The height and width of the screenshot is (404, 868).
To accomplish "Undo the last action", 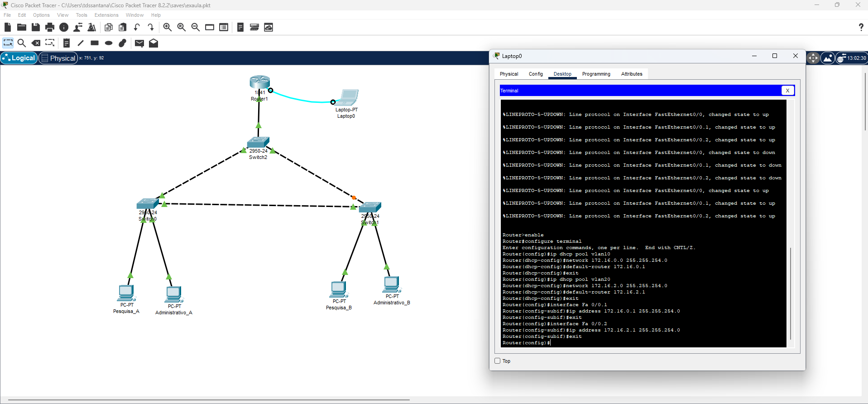I will pos(137,27).
